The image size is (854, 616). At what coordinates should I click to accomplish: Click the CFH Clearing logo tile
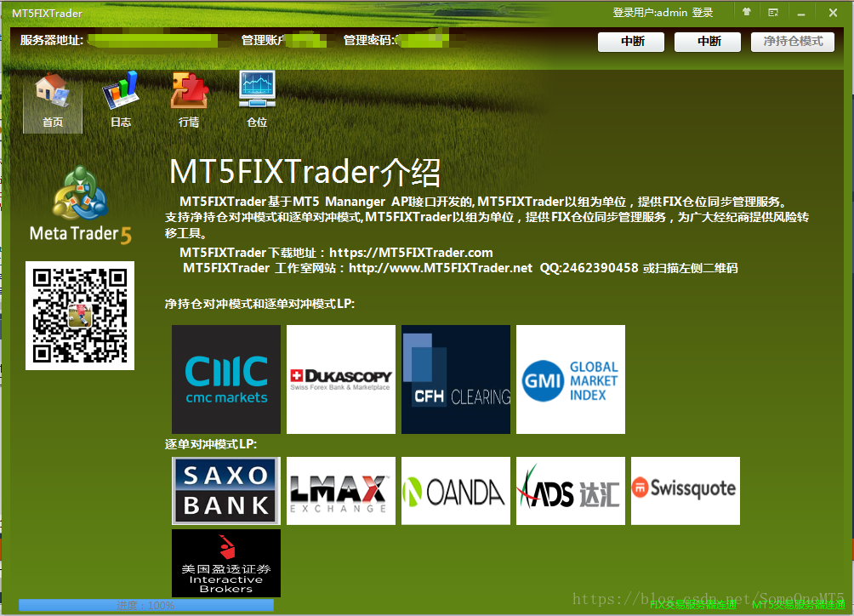(x=456, y=379)
